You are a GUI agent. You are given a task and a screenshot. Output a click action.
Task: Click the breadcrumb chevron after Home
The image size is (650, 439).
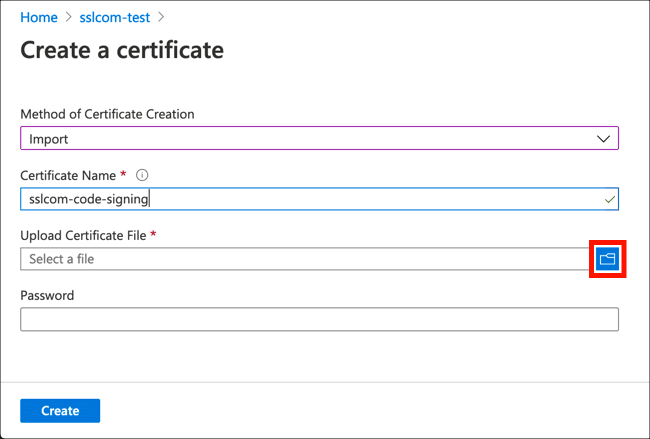(x=68, y=18)
